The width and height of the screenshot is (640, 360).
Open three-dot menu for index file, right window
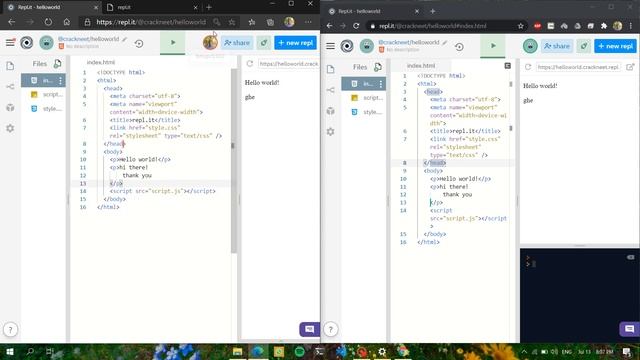click(x=380, y=84)
